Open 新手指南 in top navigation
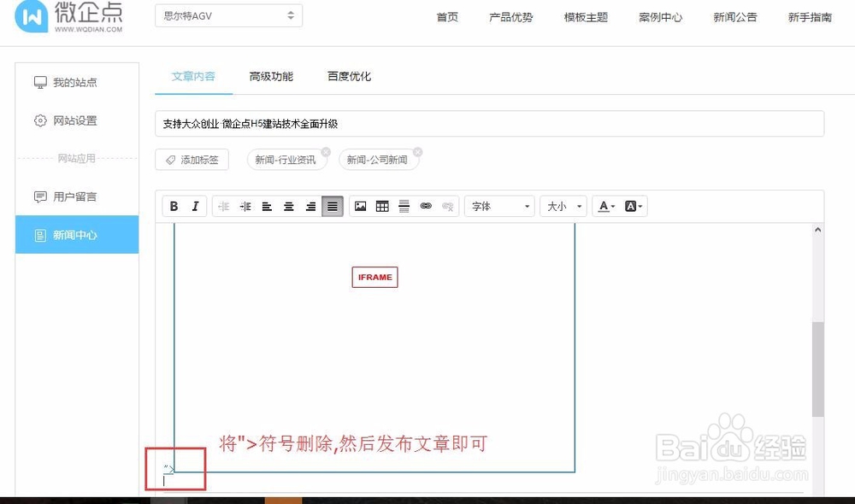This screenshot has height=504, width=855. [810, 17]
